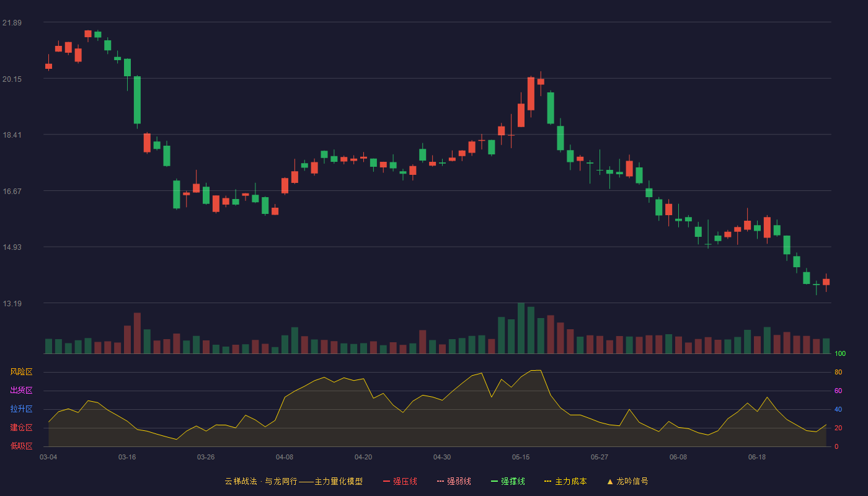
Task: Toggle the 强撑线 legend series
Action: tap(508, 481)
